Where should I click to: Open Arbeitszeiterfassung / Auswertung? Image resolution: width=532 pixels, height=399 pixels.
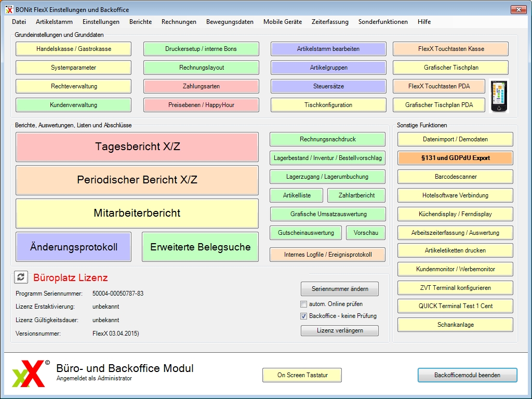(455, 233)
